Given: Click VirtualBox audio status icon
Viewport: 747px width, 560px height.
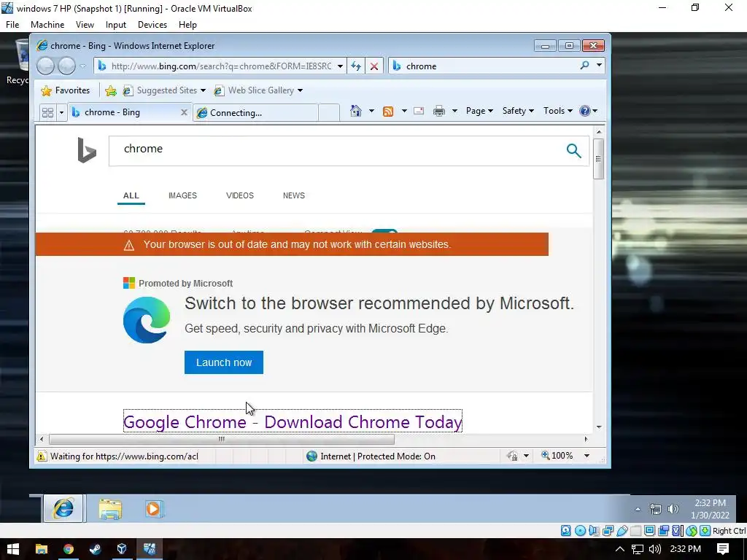Looking at the screenshot, I should click(594, 531).
